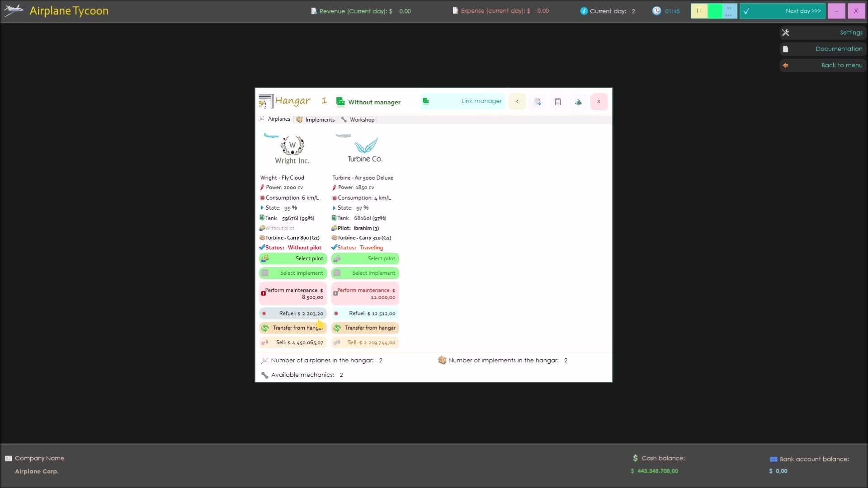Refuel the Wright Fly Cloud airplane

[x=293, y=313]
